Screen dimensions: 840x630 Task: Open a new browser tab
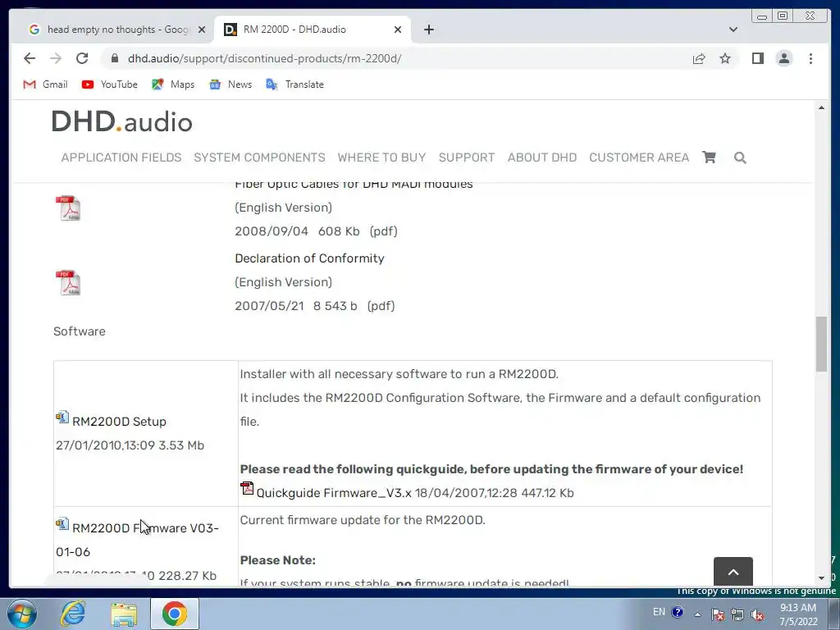428,30
